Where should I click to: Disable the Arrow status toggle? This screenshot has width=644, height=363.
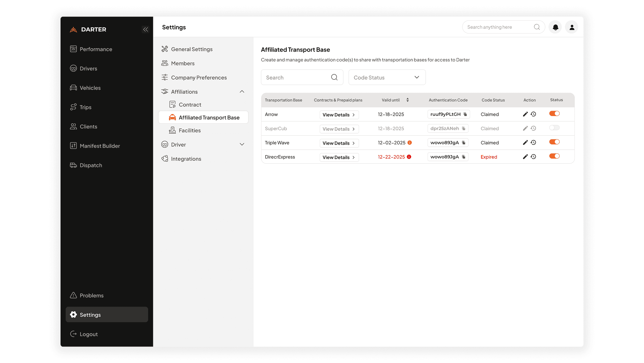[x=554, y=113]
